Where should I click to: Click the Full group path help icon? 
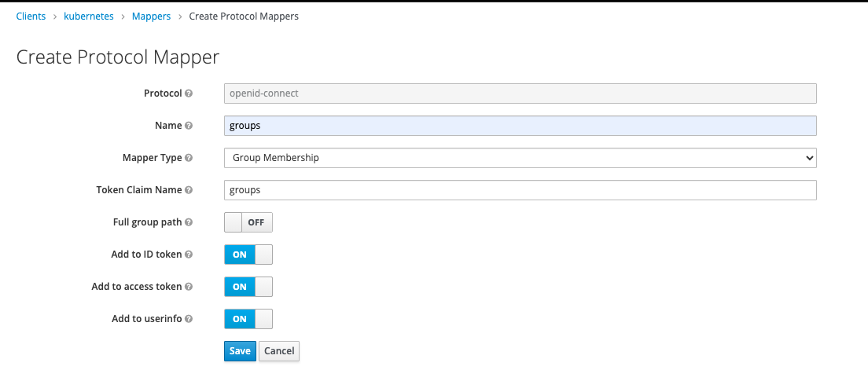tap(189, 222)
